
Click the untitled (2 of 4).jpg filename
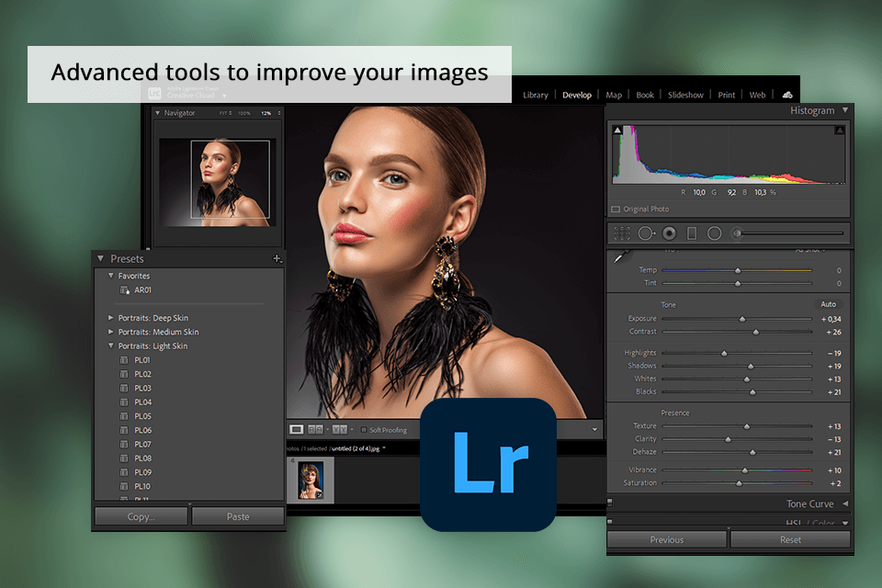[x=356, y=448]
